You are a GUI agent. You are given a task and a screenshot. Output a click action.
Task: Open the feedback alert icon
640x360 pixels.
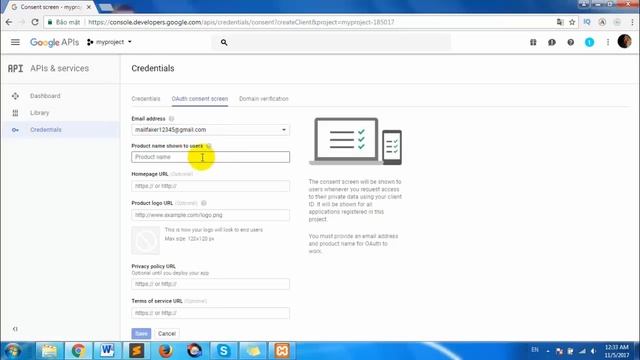pos(552,42)
